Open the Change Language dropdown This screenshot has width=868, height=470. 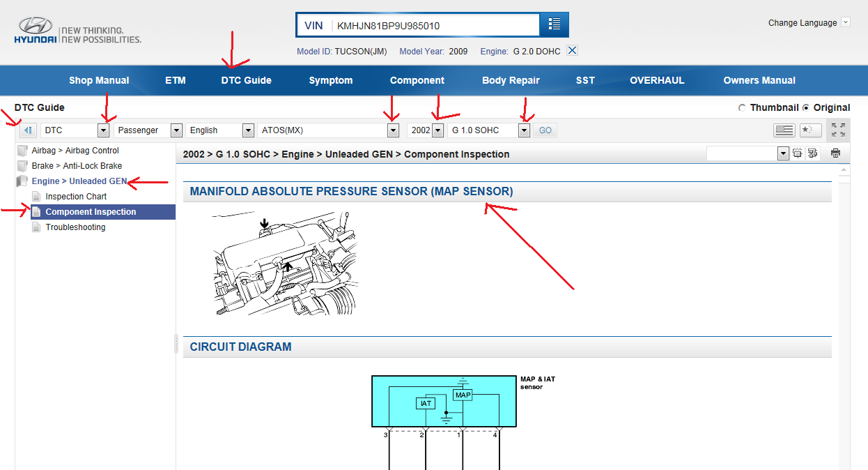coord(846,22)
